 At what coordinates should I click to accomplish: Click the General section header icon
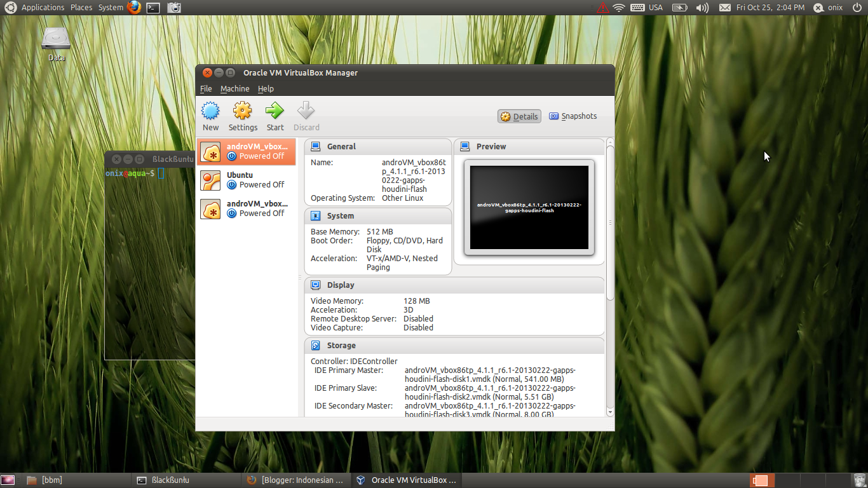316,147
